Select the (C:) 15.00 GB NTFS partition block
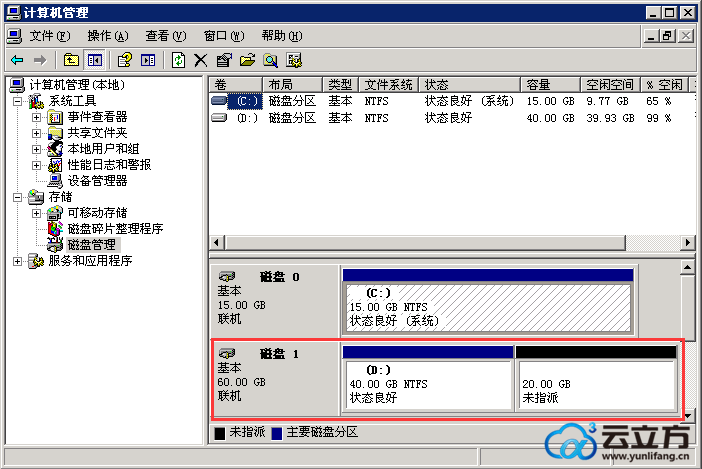This screenshot has width=702, height=469. [488, 301]
